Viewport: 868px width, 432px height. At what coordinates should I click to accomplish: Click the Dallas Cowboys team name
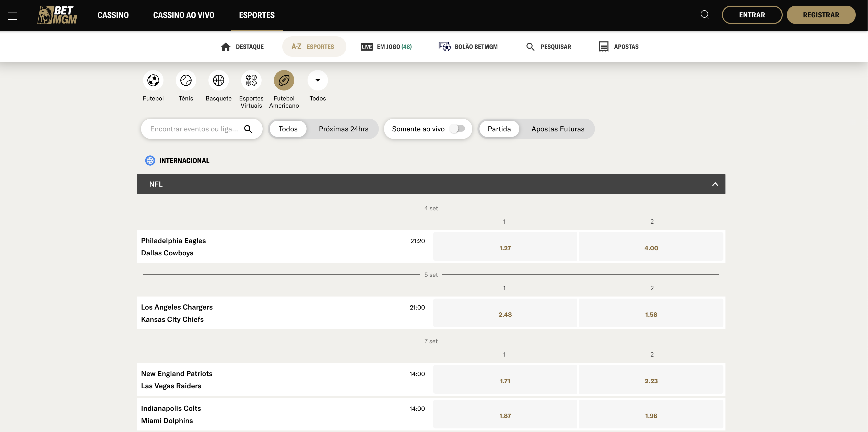(167, 253)
